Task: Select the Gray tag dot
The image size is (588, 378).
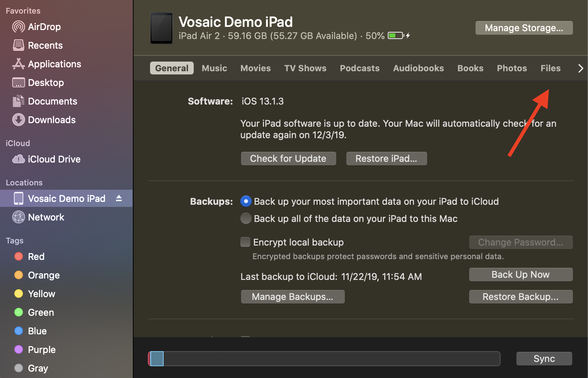Action: [19, 368]
